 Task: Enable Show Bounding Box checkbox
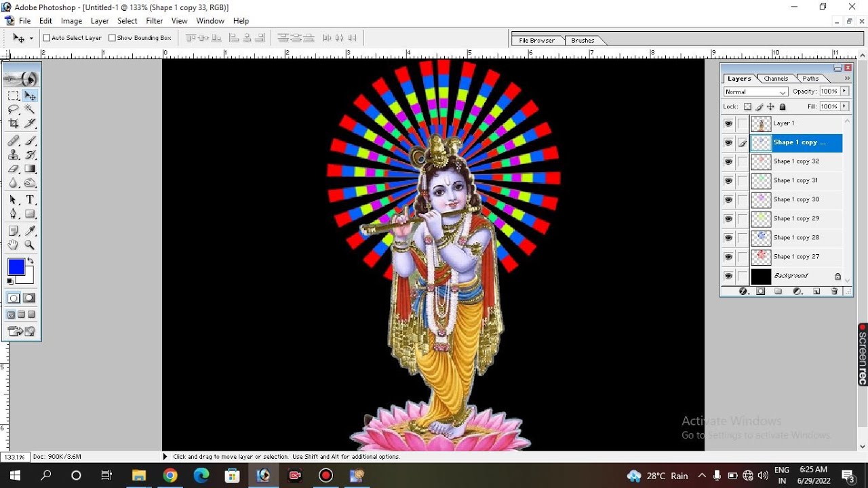(113, 38)
